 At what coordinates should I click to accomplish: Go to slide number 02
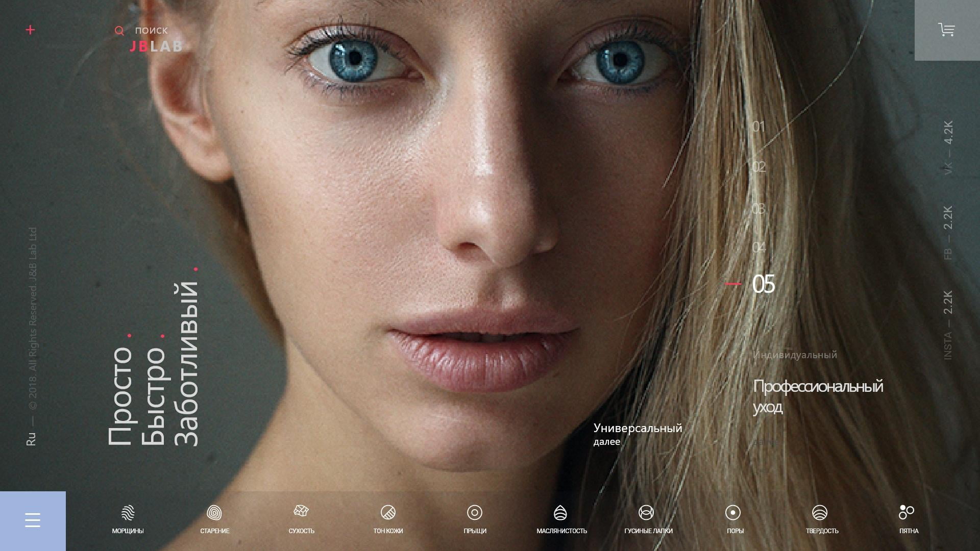pos(758,167)
